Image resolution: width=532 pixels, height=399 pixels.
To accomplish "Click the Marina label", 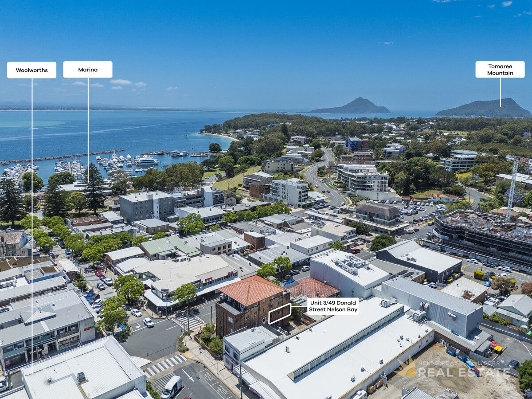I will [x=88, y=70].
